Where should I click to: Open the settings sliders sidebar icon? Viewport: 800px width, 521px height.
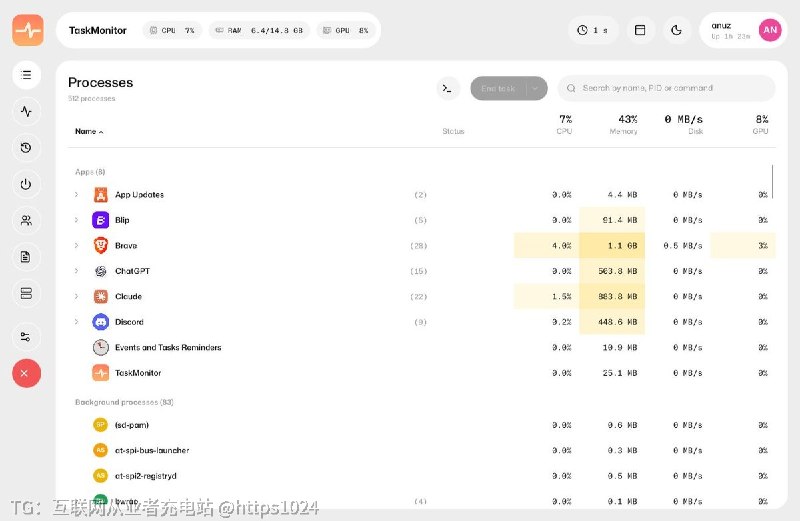[26, 337]
